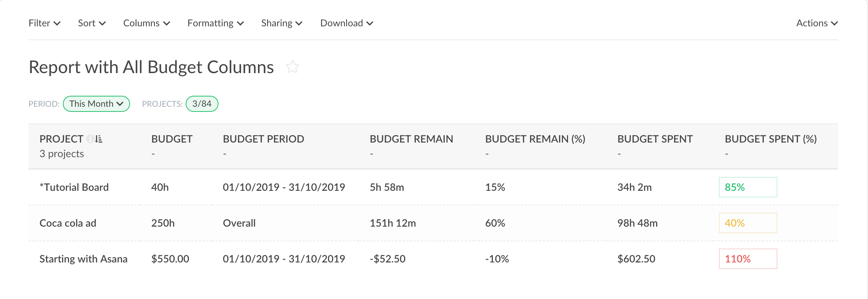Open the Actions menu

[816, 23]
